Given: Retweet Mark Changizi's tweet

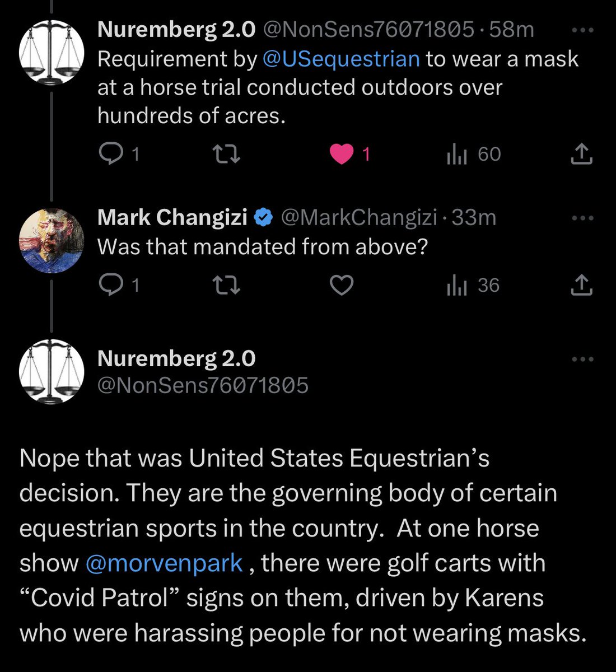Looking at the screenshot, I should click(x=227, y=286).
